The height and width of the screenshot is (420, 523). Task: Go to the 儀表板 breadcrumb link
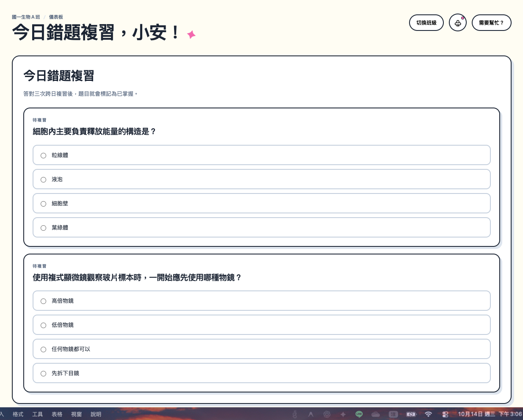(x=56, y=17)
